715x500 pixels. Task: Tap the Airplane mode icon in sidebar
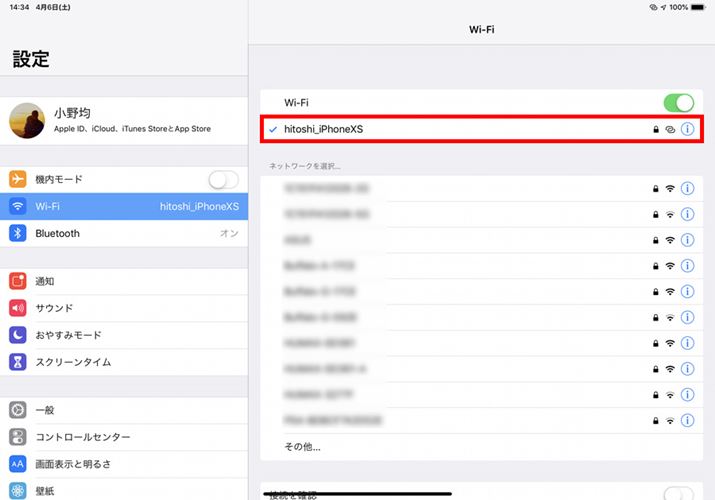[x=17, y=179]
